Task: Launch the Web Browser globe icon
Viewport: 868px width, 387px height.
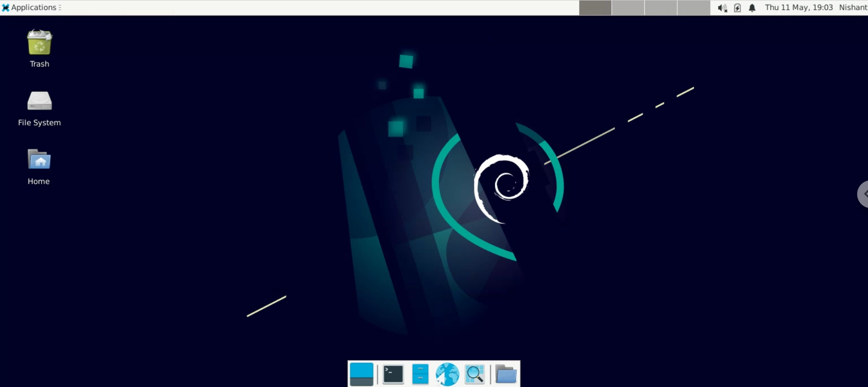Action: pos(447,374)
